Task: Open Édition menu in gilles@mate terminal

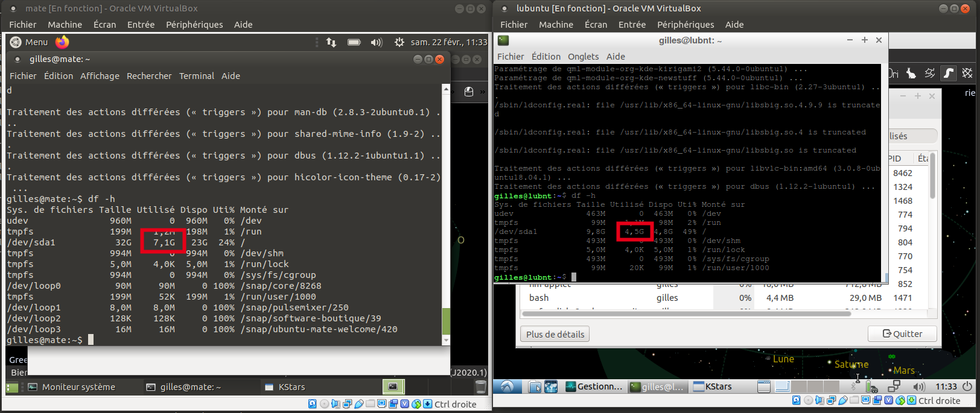Action: (x=59, y=76)
